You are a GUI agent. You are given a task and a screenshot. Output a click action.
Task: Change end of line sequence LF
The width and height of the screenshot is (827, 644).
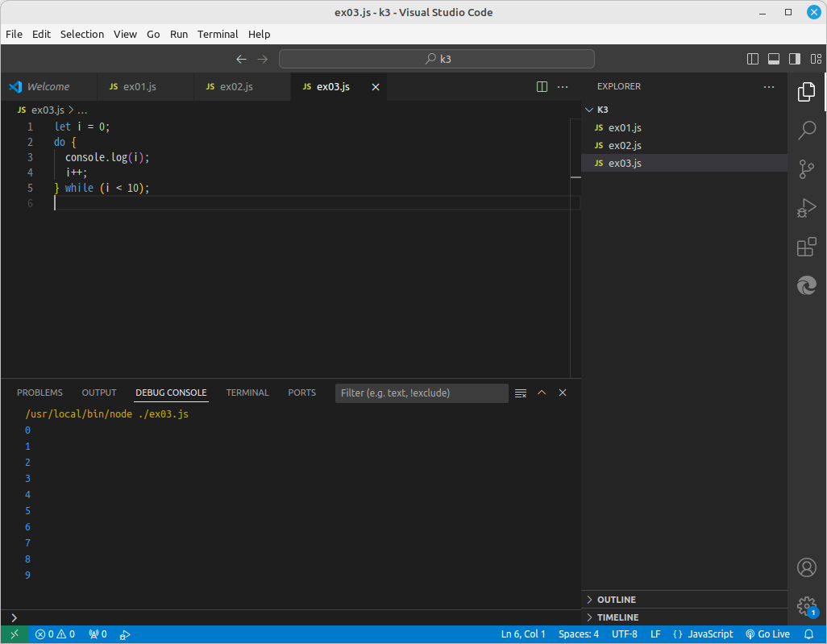click(x=655, y=634)
